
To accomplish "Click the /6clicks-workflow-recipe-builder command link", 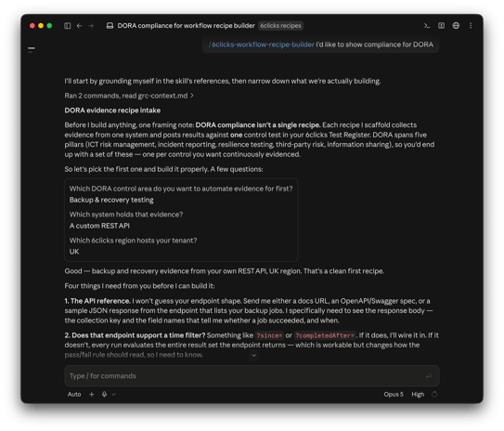I will coord(262,45).
